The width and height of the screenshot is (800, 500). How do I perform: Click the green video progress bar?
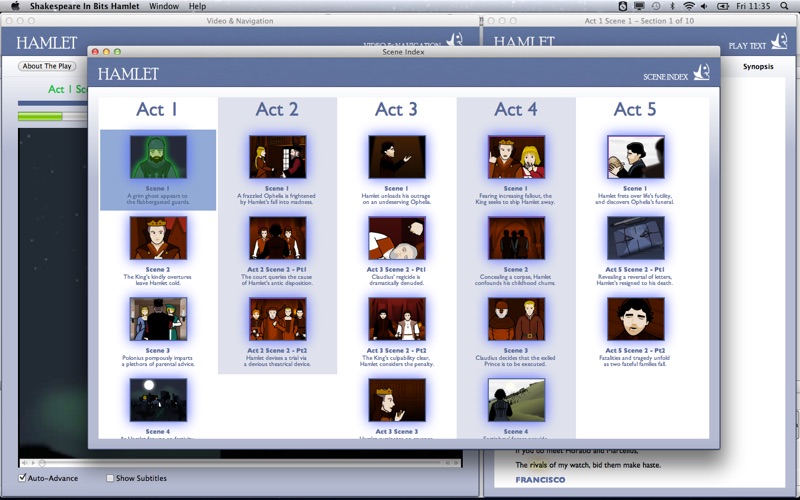40,117
